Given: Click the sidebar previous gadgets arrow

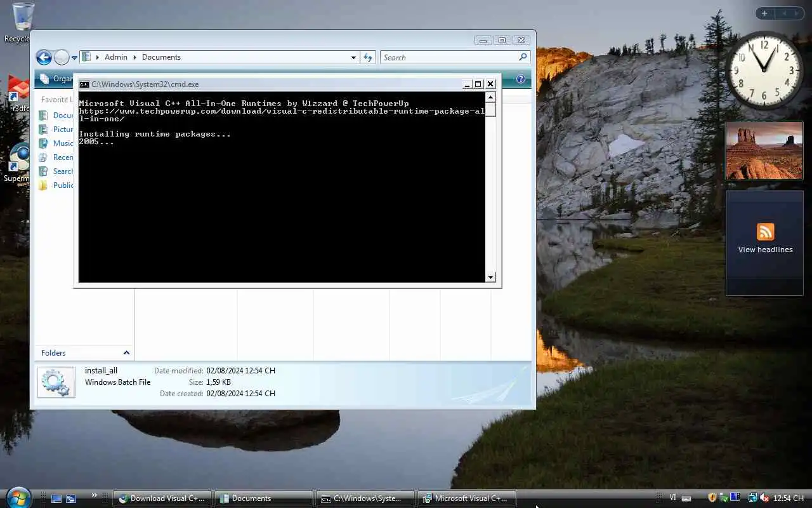Looking at the screenshot, I should [783, 13].
